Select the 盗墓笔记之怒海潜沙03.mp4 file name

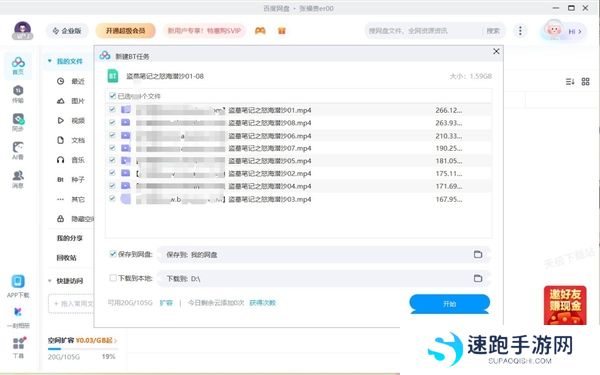(270, 199)
